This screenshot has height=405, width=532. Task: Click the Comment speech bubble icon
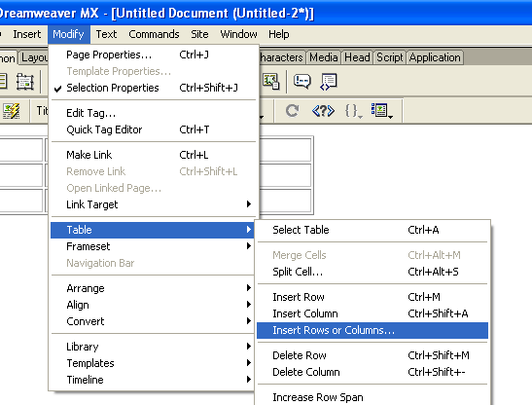coord(301,82)
